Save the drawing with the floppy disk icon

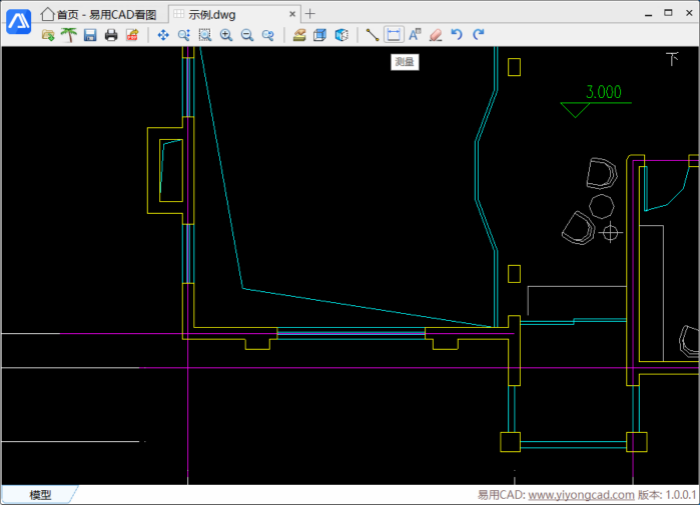(x=90, y=35)
